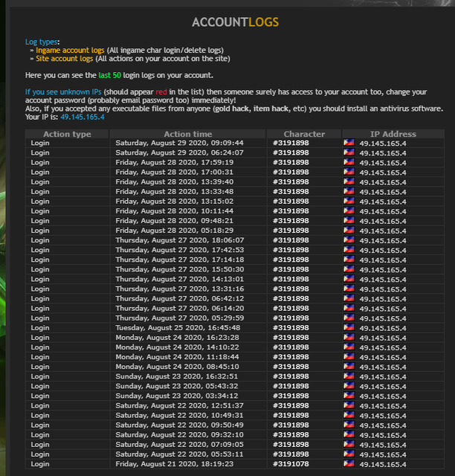
Task: Click flag icon in the August 25 16:45:48 row
Action: 349,327
